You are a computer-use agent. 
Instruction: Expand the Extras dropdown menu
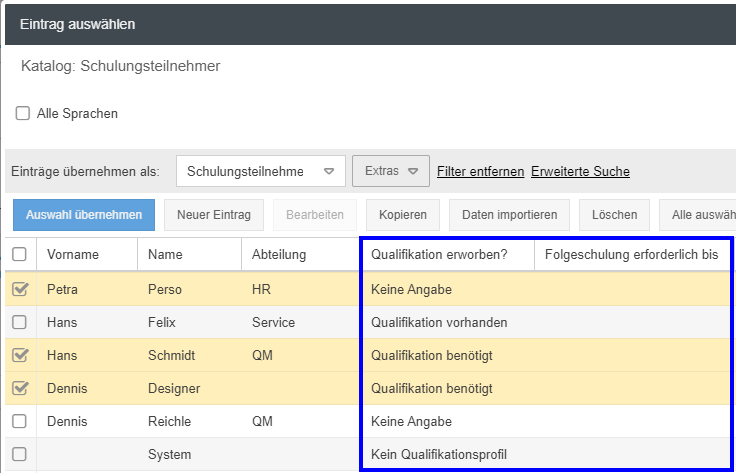tap(391, 171)
